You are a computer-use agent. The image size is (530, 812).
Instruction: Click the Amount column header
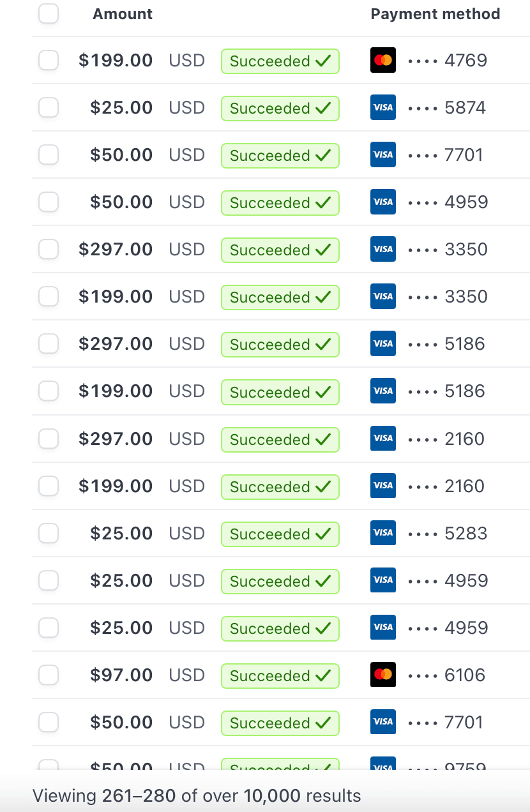coord(123,14)
